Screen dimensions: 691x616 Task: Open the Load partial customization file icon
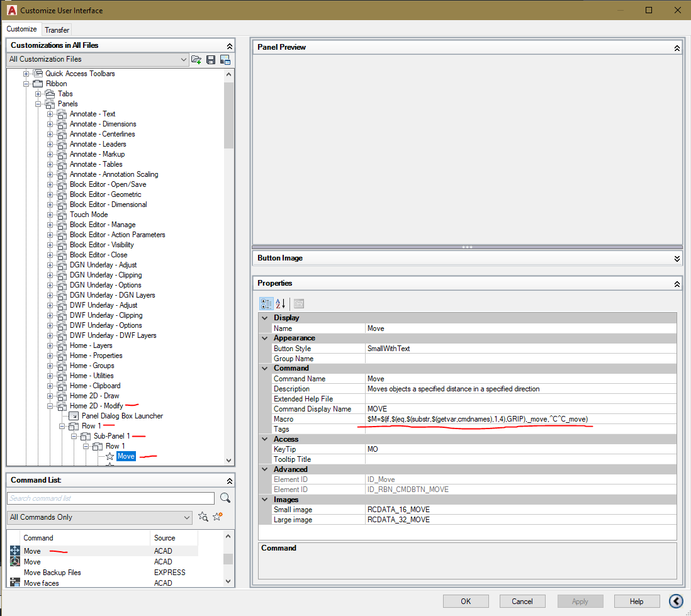196,60
